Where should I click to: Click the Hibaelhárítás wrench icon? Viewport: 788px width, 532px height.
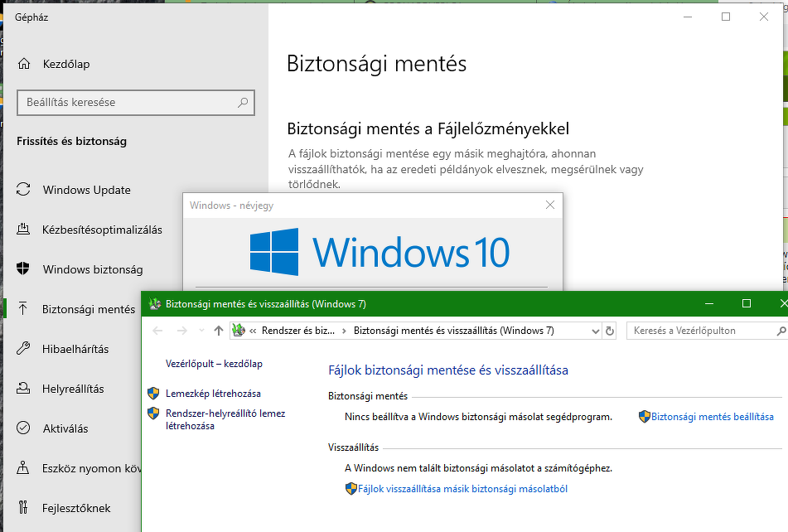tap(23, 348)
